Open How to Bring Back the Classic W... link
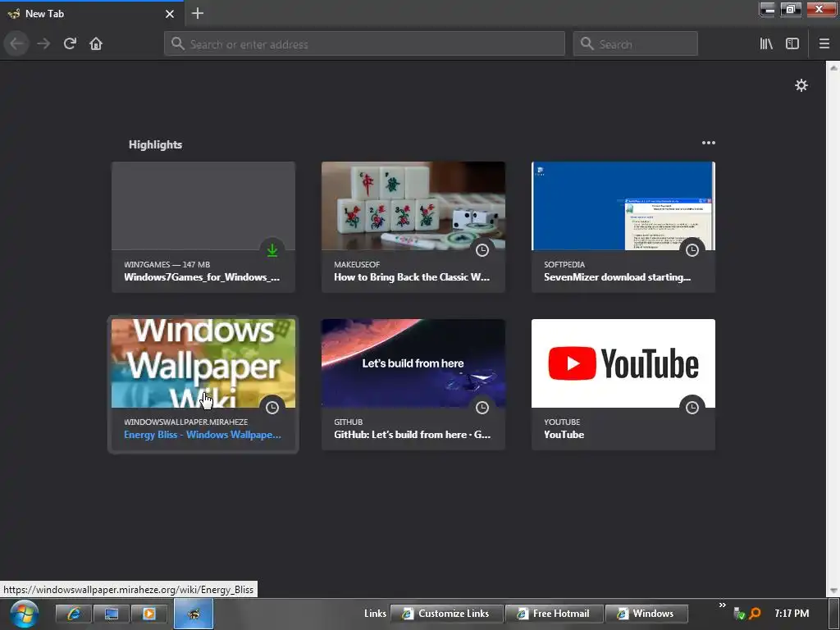This screenshot has width=840, height=630. (412, 277)
